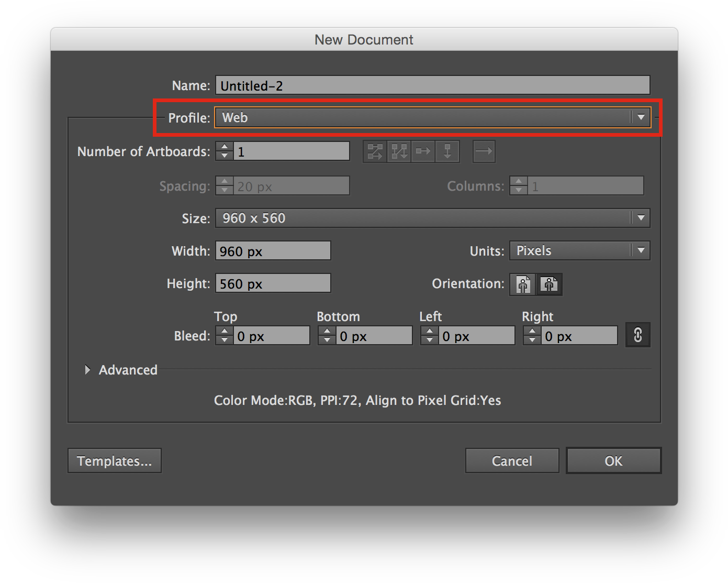Viewport: 728px width, 583px height.
Task: Open the Templates... button
Action: [115, 461]
